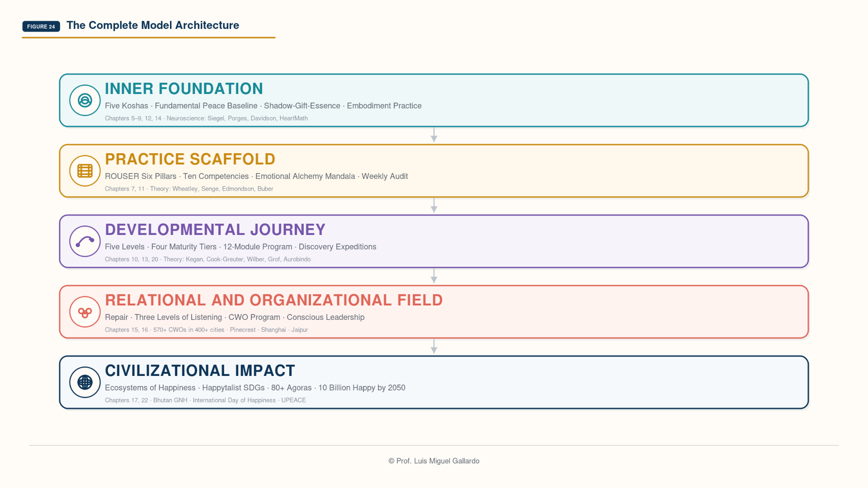Select the INNER FOUNDATION heading
Screen dimensions: 868x488
coord(184,89)
